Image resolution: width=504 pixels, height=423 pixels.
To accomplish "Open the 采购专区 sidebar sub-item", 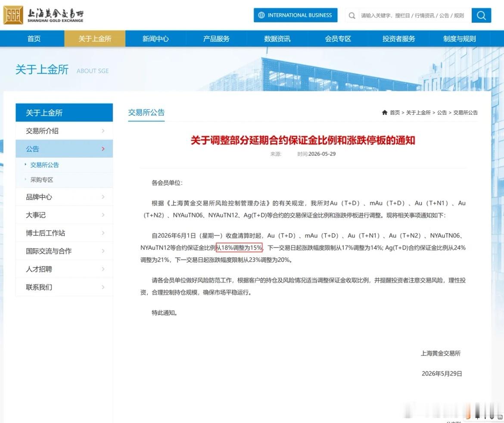I will 41,179.
